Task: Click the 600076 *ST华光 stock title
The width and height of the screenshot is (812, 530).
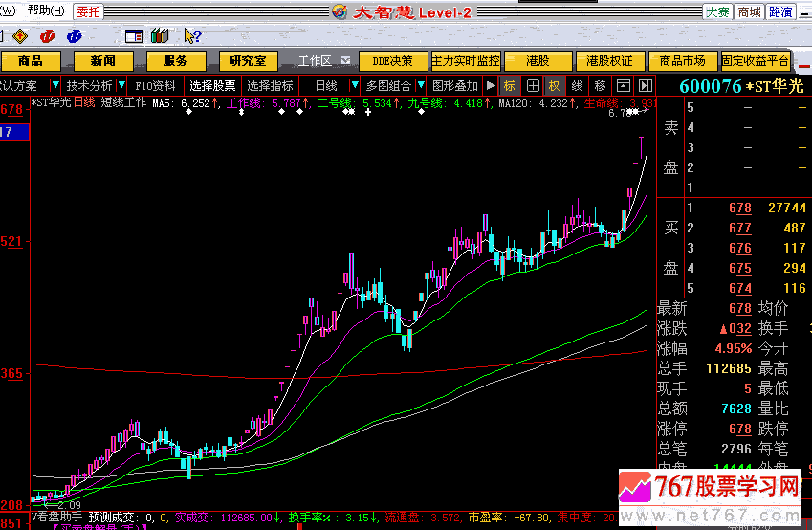Action: [741, 86]
